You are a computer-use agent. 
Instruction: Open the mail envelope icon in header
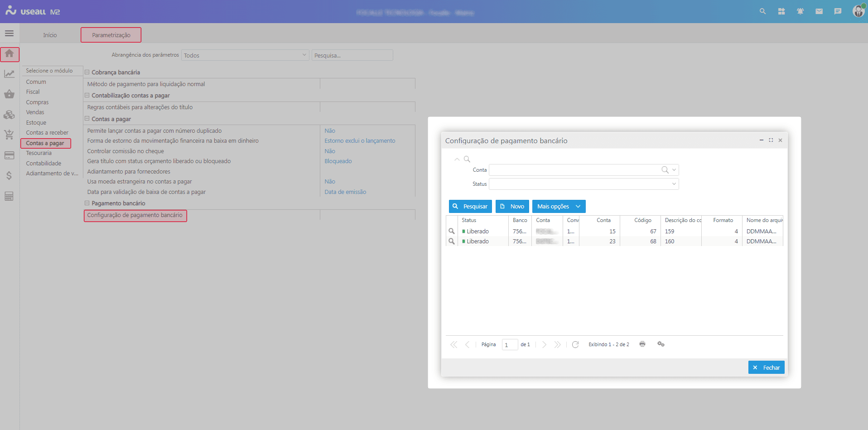(819, 11)
